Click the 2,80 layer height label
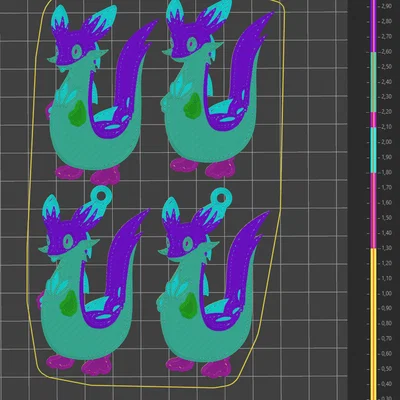 pos(386,21)
